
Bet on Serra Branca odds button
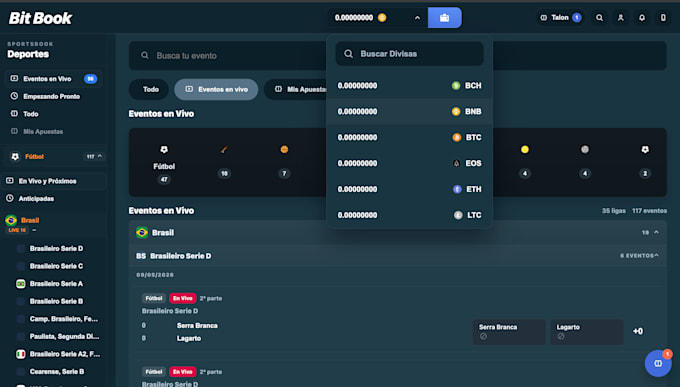[x=509, y=332]
